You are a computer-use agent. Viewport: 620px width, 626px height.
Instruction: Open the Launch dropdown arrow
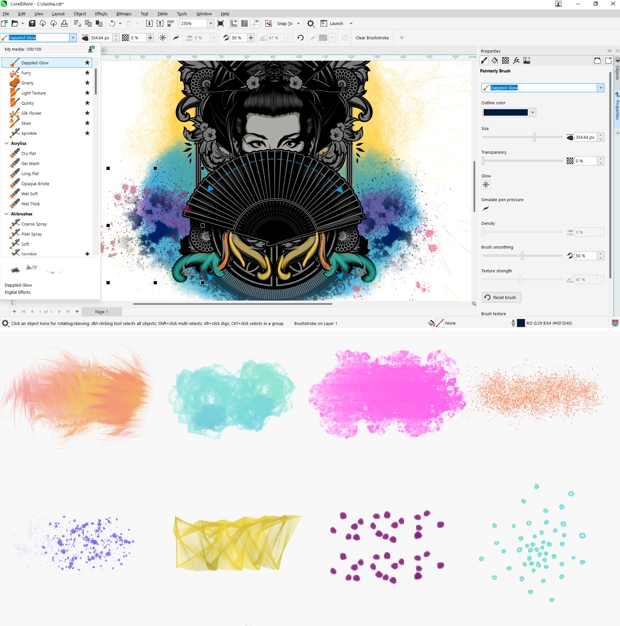(x=351, y=24)
